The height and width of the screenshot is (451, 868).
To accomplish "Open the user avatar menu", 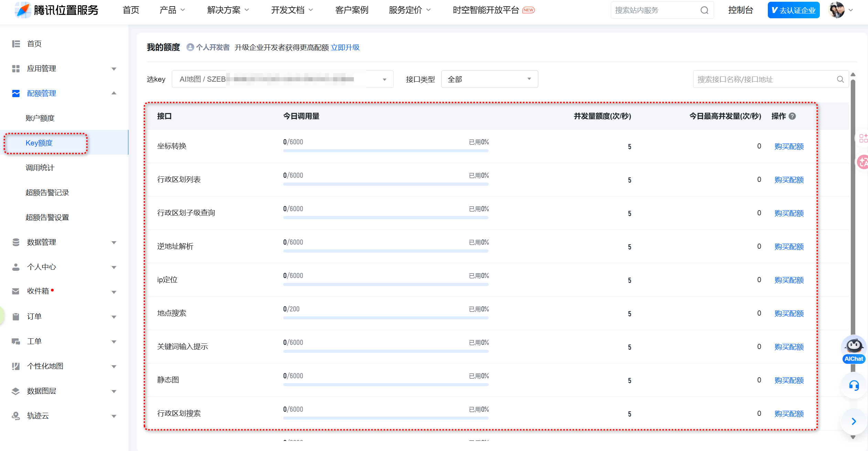I will point(841,10).
